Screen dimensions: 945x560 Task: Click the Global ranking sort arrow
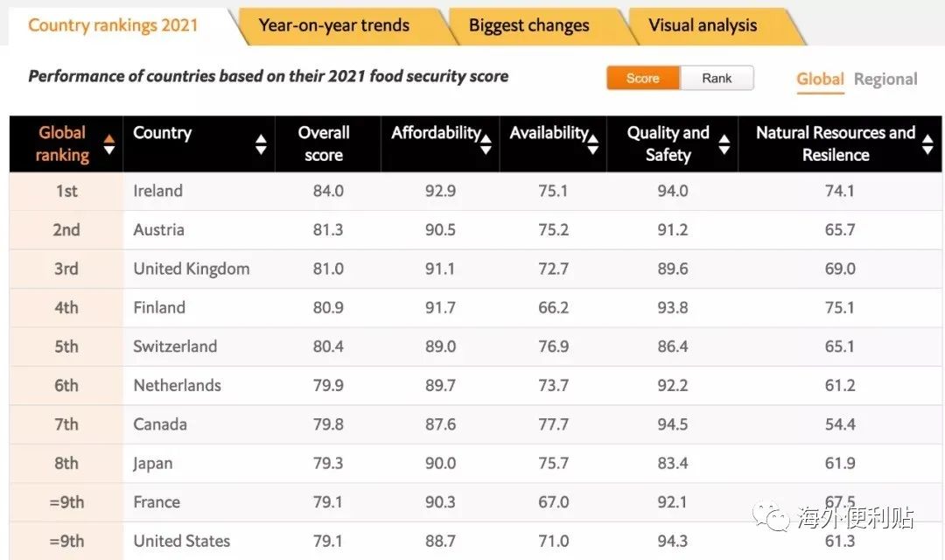coord(108,143)
